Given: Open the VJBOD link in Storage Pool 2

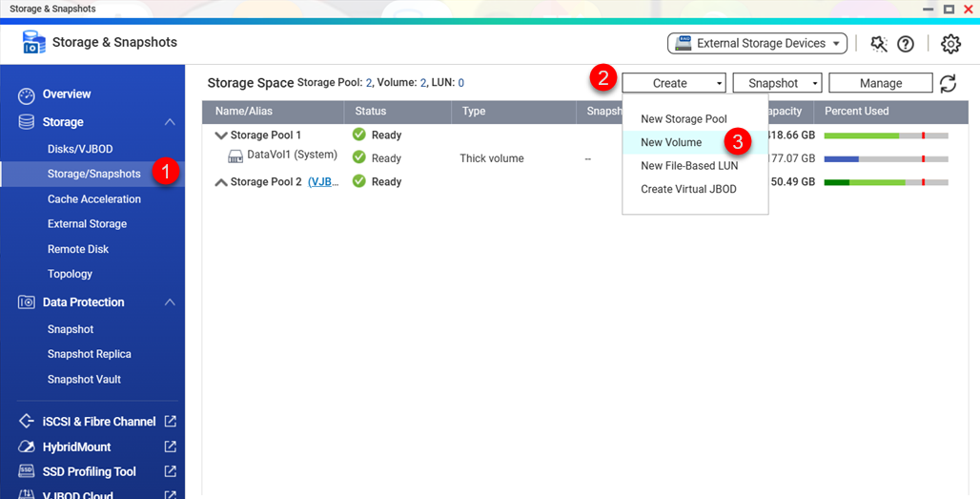Looking at the screenshot, I should 323,182.
